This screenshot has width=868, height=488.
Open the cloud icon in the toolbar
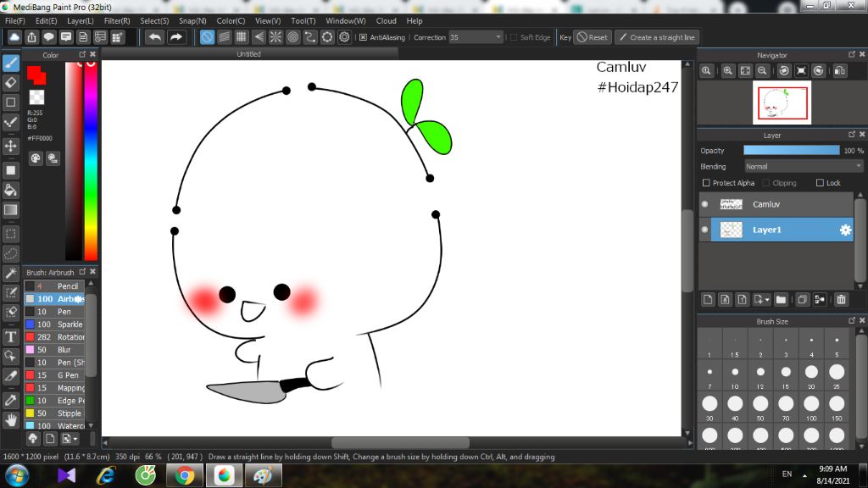[x=14, y=37]
